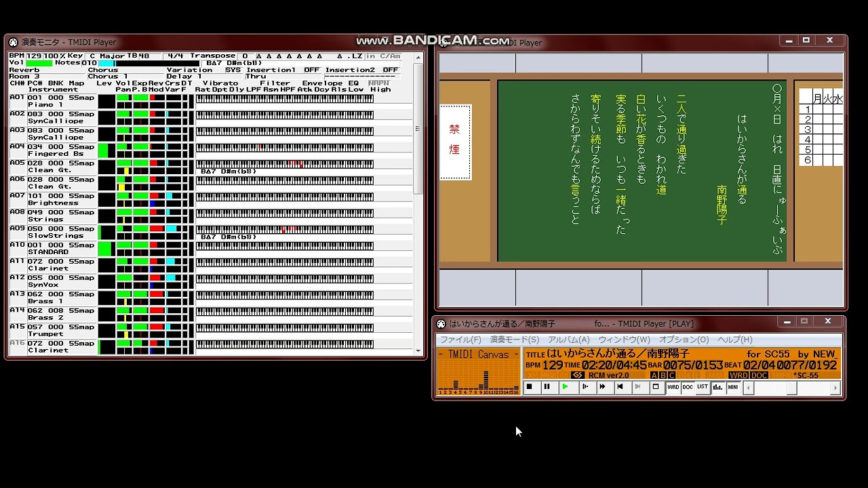This screenshot has height=488, width=868.
Task: Toggle the WRD window button in toolbar
Action: tap(673, 387)
